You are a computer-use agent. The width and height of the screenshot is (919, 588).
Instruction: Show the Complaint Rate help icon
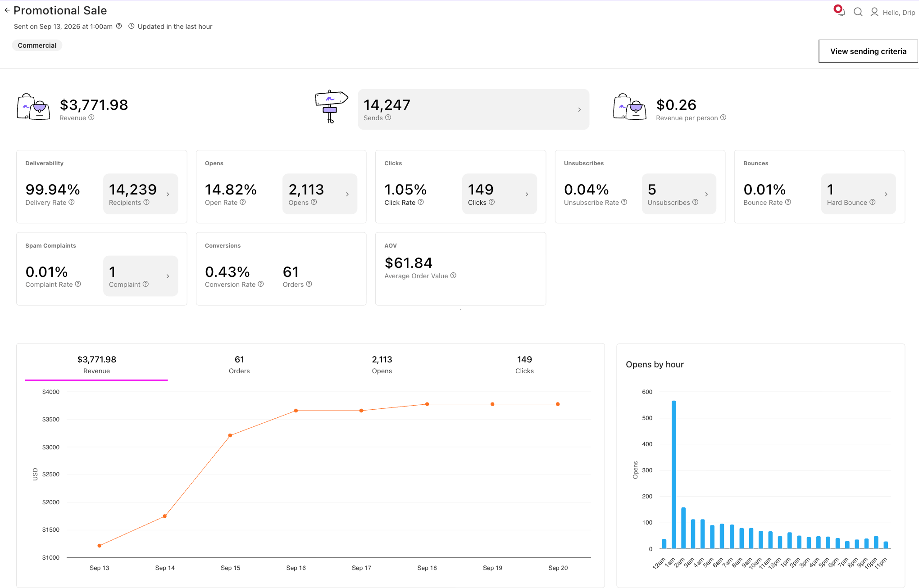pos(78,284)
